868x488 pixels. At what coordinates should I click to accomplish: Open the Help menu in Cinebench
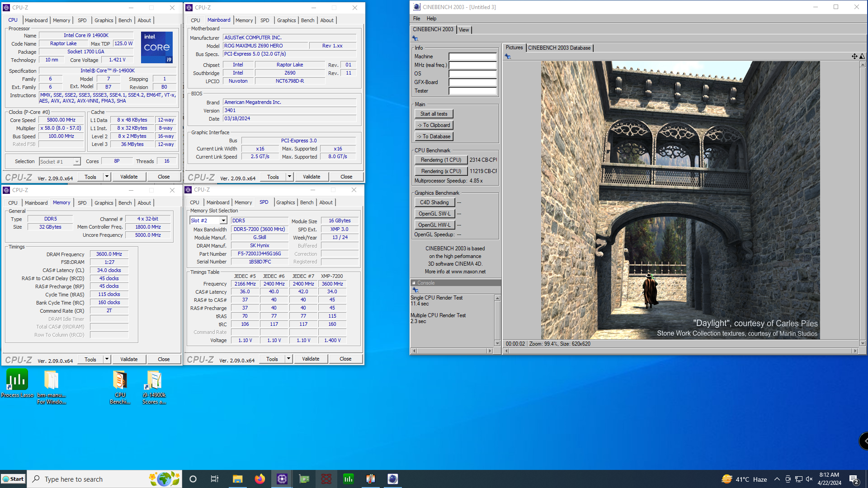[431, 19]
